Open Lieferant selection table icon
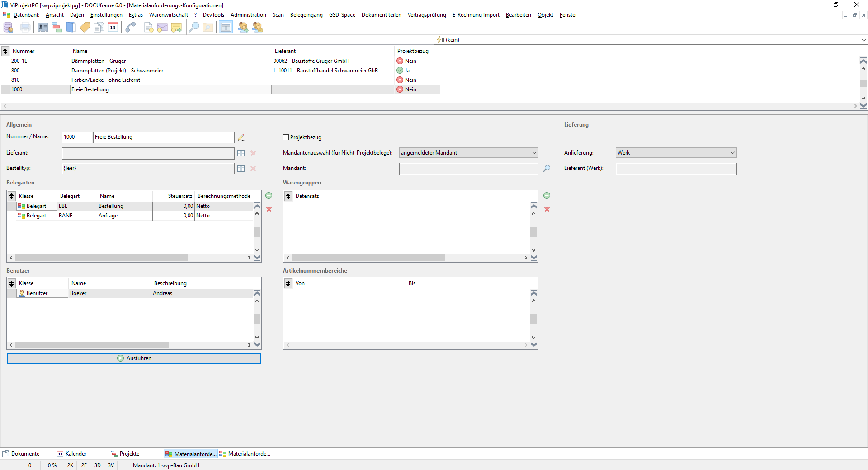 point(241,153)
